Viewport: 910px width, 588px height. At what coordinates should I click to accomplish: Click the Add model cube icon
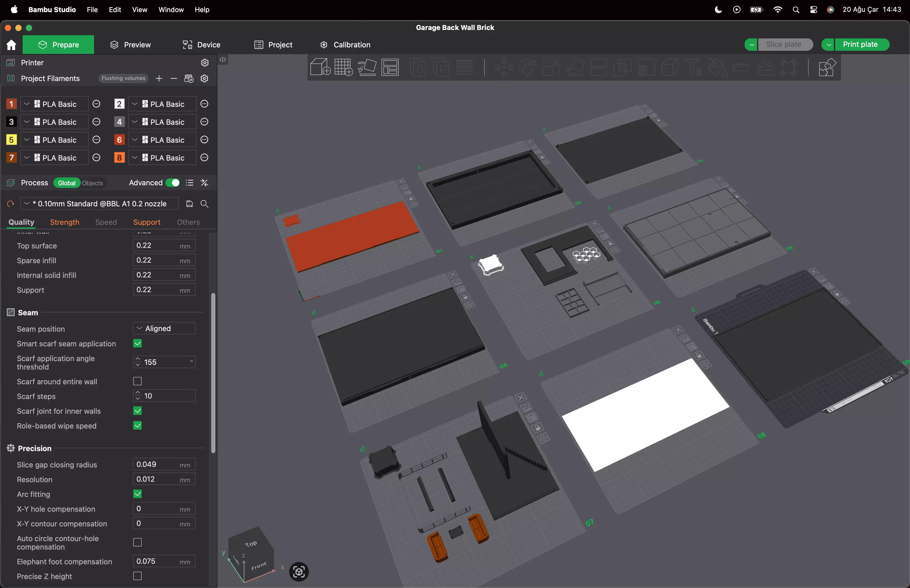coord(320,67)
